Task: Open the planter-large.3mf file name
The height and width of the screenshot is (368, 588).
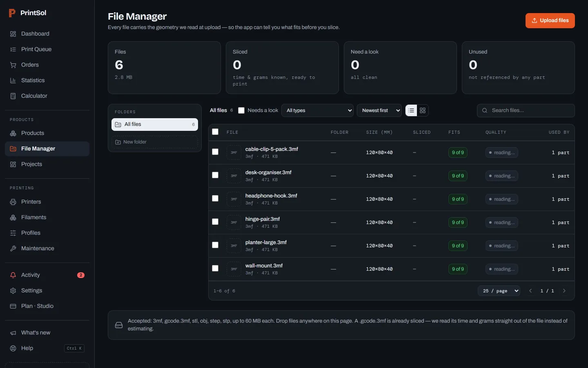Action: coord(266,242)
